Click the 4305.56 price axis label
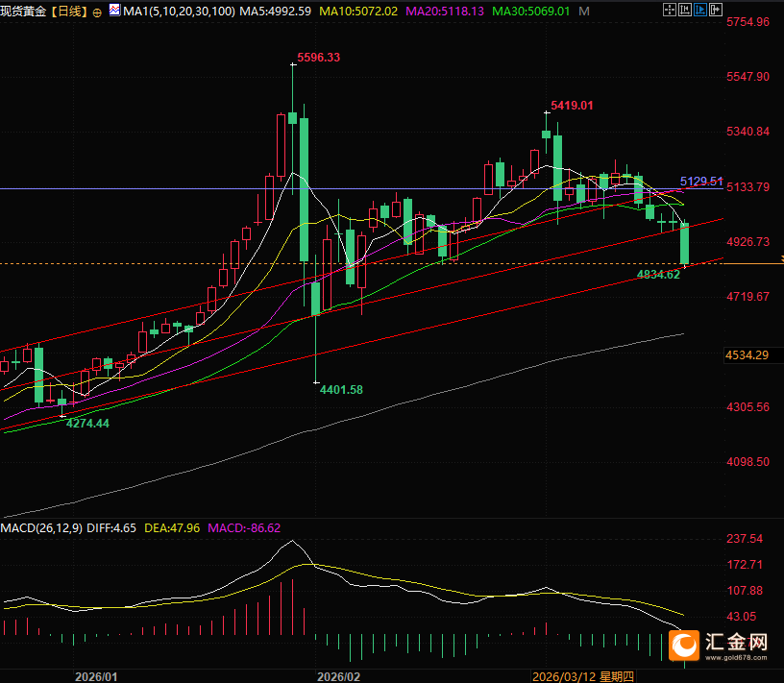The height and width of the screenshot is (683, 784). [x=747, y=407]
